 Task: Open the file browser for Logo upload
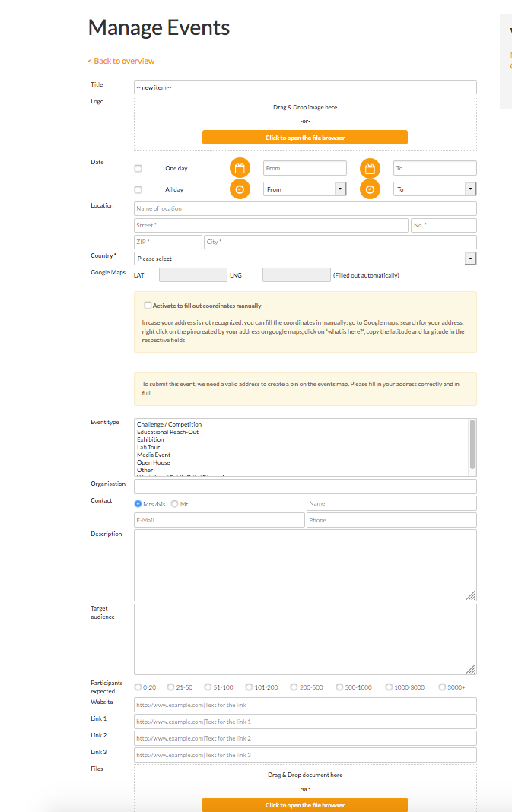click(x=304, y=138)
